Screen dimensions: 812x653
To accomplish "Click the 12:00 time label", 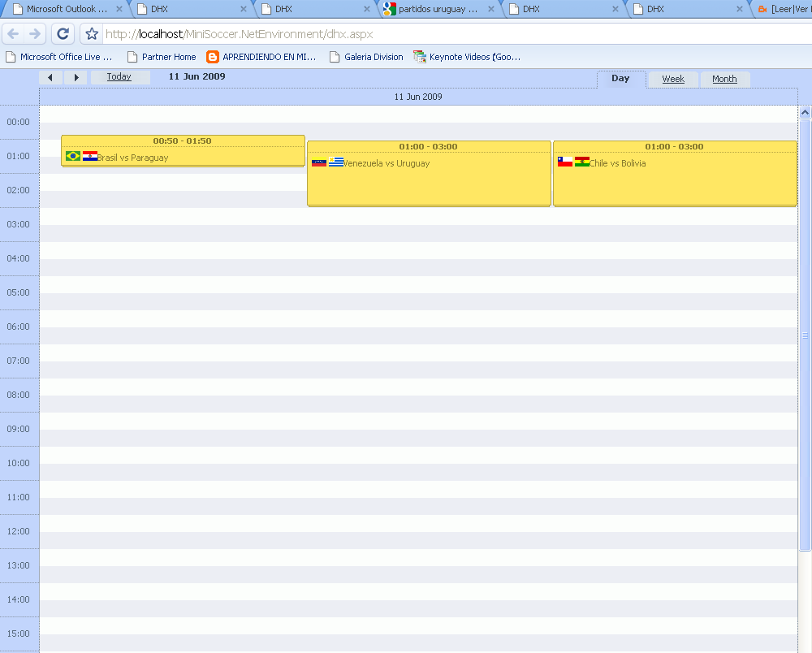I will pos(18,531).
